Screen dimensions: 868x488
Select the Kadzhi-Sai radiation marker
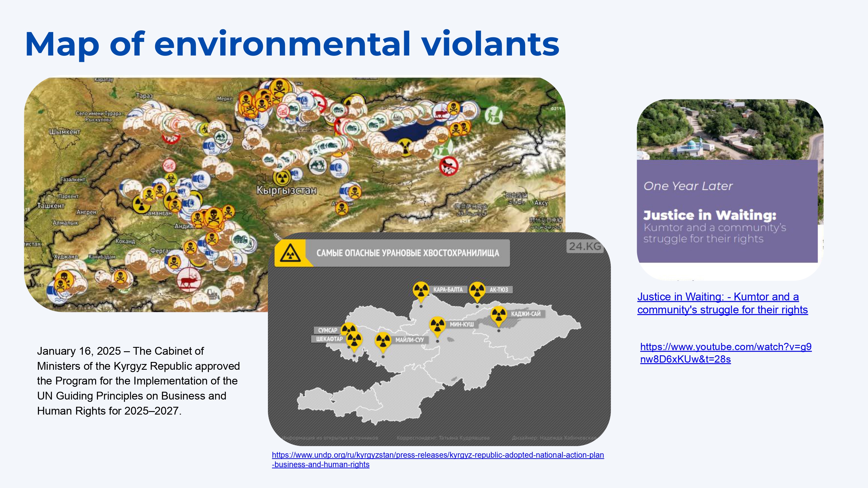point(499,315)
